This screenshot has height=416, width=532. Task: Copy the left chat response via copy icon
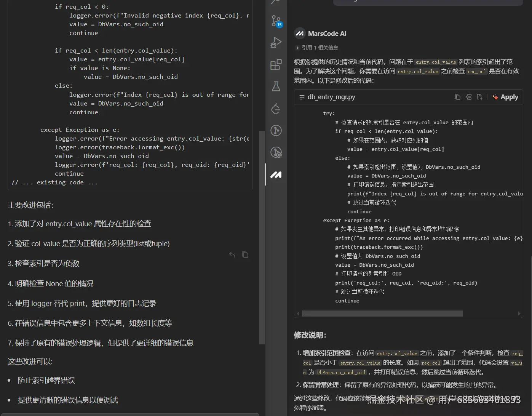coord(245,254)
